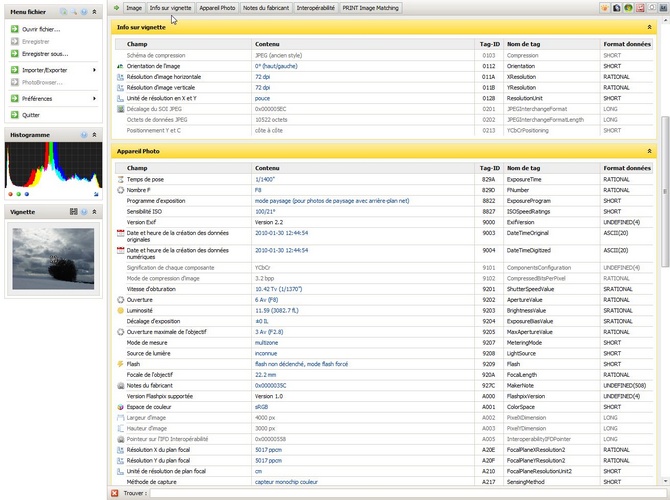Close the Trouver search bar with the red X
Viewport: 670px width, 500px height.
click(115, 493)
